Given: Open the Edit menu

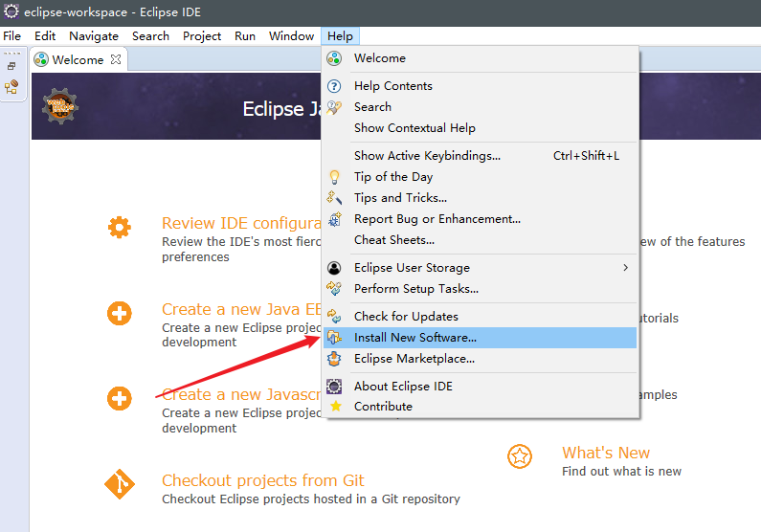Looking at the screenshot, I should click(x=45, y=36).
